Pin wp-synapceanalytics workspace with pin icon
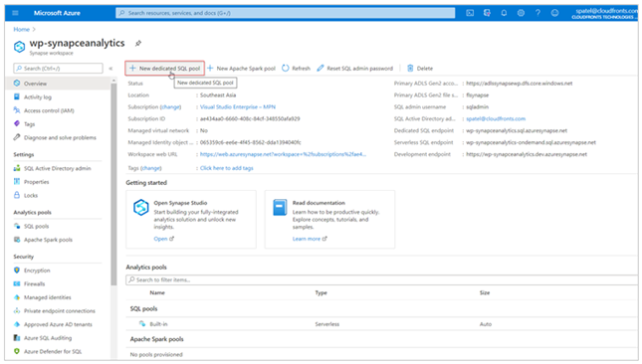The image size is (642, 364). pyautogui.click(x=138, y=43)
